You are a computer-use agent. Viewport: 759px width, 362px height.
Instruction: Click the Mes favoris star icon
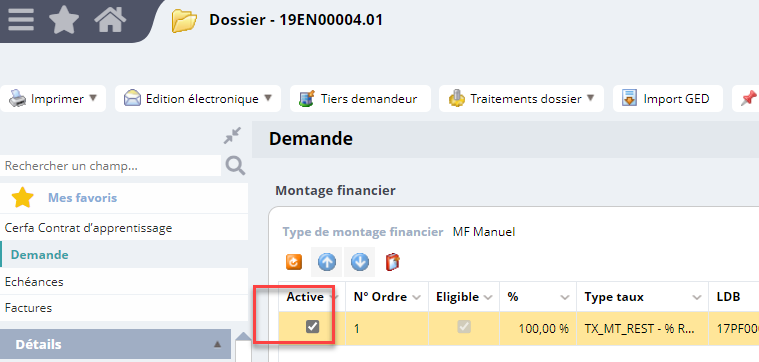tap(22, 198)
